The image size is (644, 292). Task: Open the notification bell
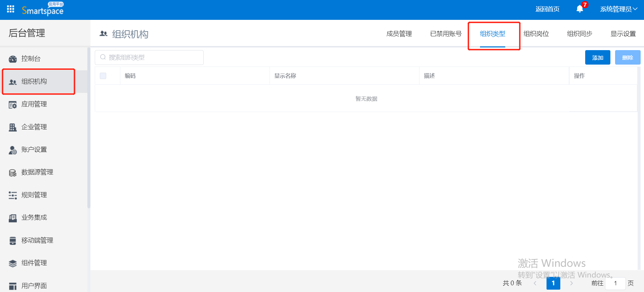(580, 9)
